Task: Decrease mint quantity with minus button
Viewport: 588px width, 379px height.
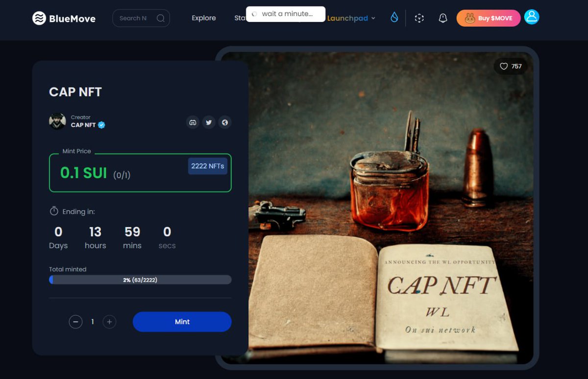Action: [x=75, y=322]
